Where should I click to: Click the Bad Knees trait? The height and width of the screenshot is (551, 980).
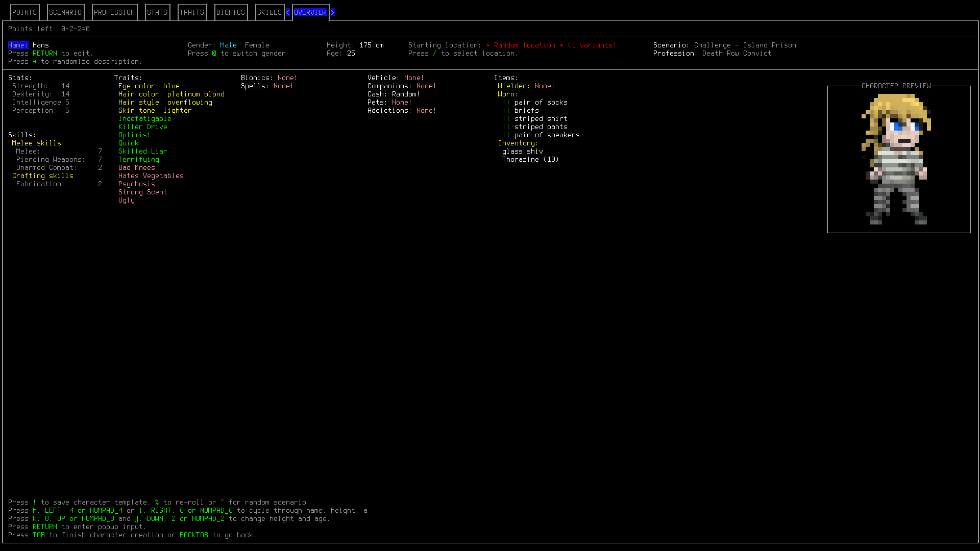click(x=137, y=167)
